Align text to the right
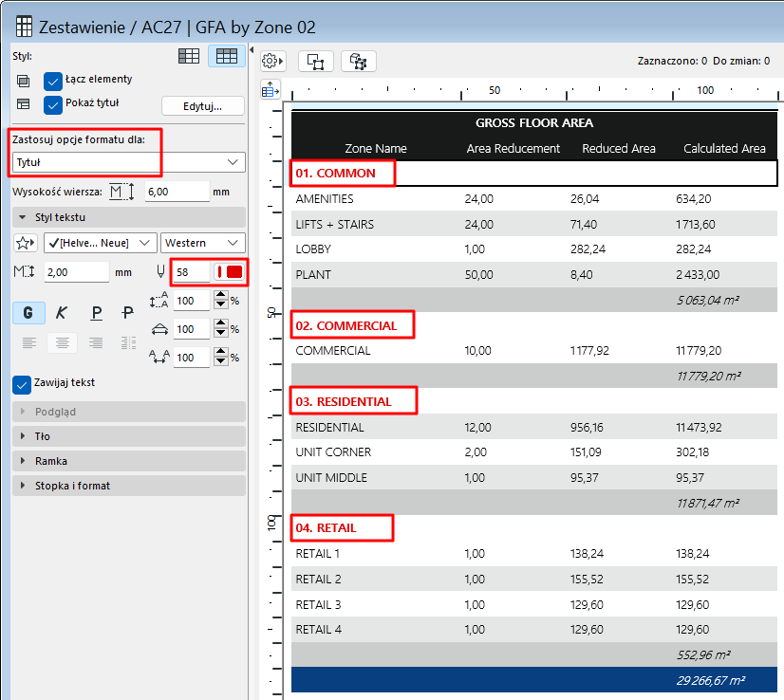This screenshot has height=700, width=784. click(95, 342)
